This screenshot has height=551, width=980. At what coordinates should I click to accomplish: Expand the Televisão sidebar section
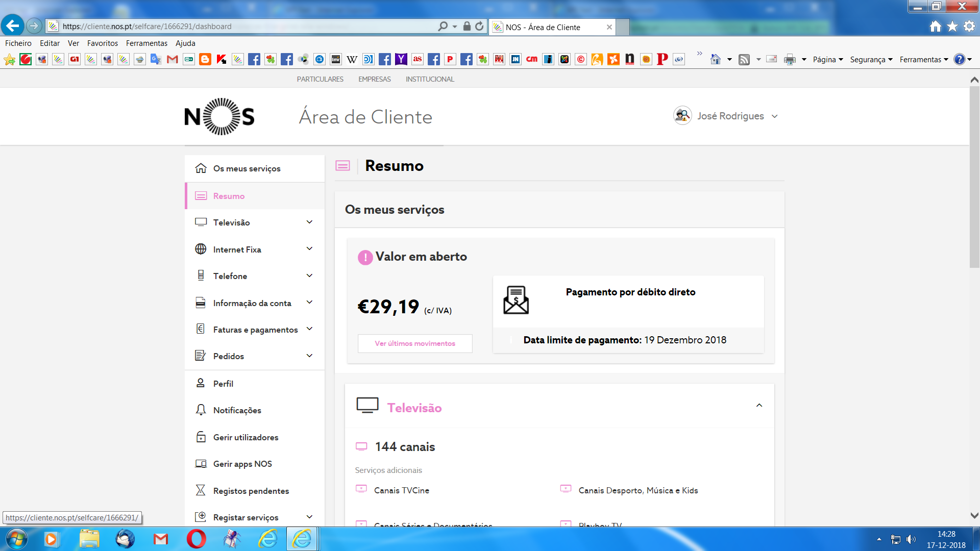click(x=309, y=222)
